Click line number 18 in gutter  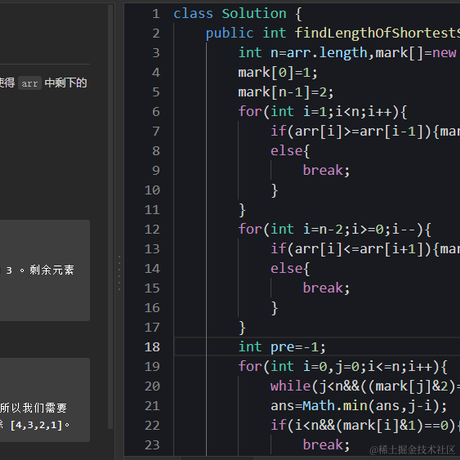[152, 347]
